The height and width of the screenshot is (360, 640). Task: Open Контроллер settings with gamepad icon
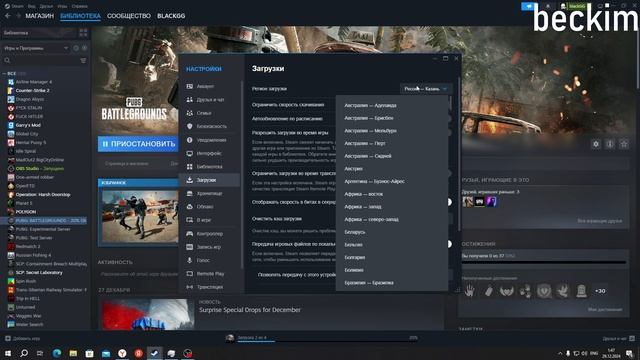click(209, 234)
